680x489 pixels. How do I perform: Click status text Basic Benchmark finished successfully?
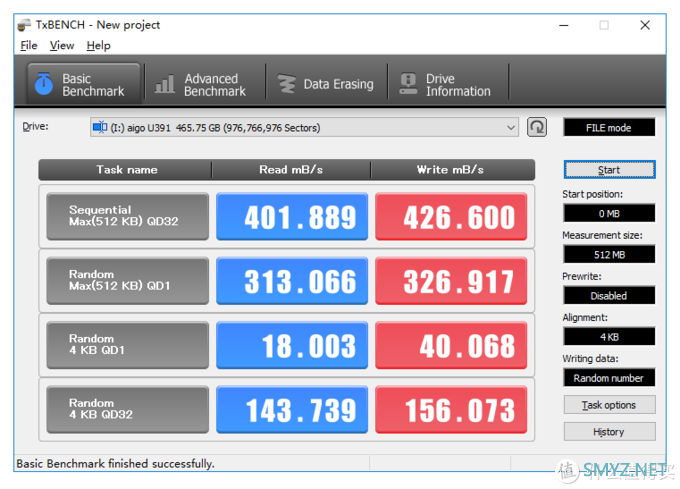pos(115,464)
